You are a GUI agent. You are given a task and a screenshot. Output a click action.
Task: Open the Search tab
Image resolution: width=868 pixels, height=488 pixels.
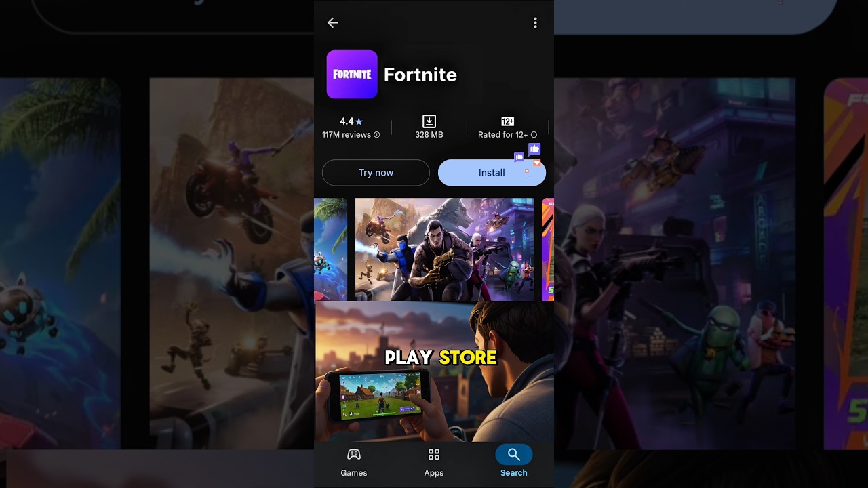tap(513, 462)
